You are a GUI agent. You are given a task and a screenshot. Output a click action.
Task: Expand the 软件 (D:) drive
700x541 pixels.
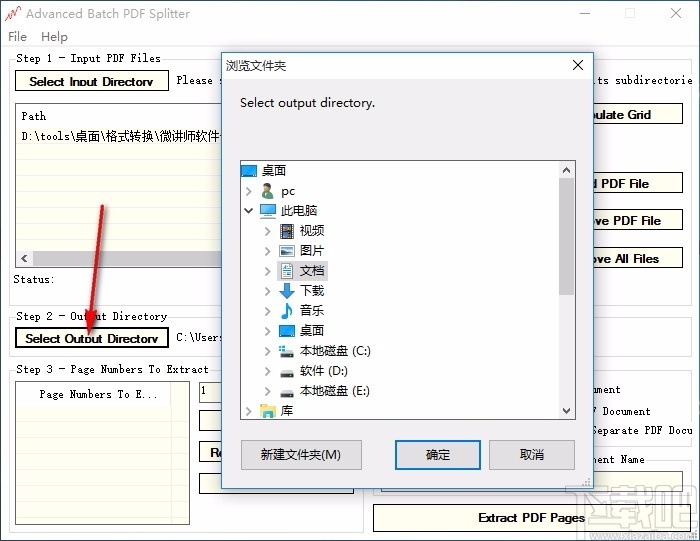pyautogui.click(x=267, y=371)
